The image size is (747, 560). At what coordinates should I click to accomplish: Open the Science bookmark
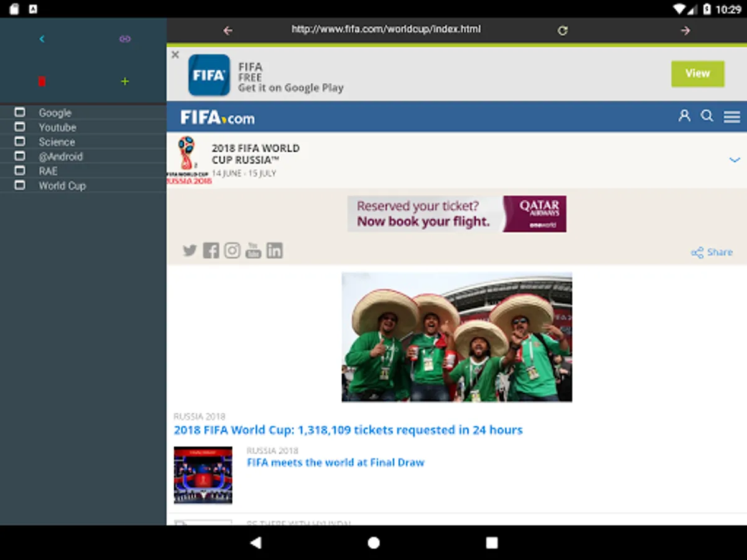click(57, 142)
